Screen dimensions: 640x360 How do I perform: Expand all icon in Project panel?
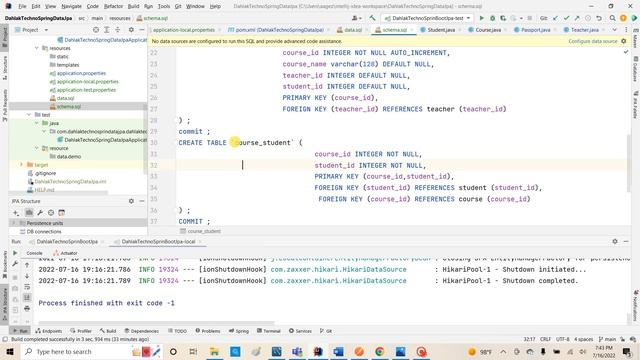click(x=107, y=30)
